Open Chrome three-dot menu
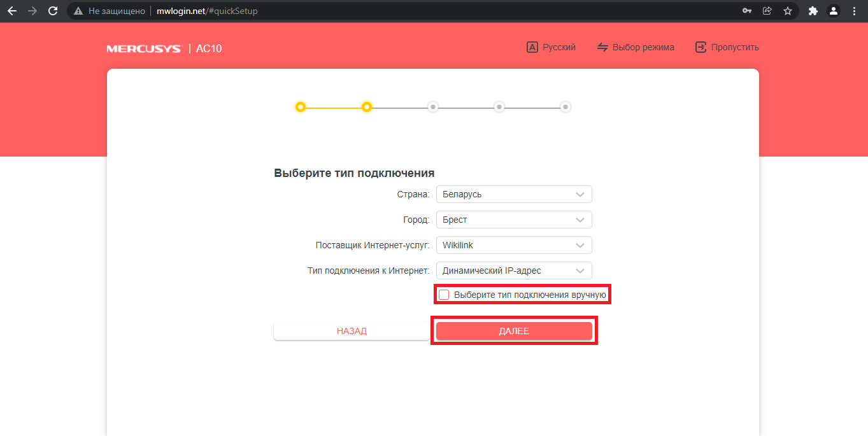This screenshot has height=436, width=868. [854, 11]
